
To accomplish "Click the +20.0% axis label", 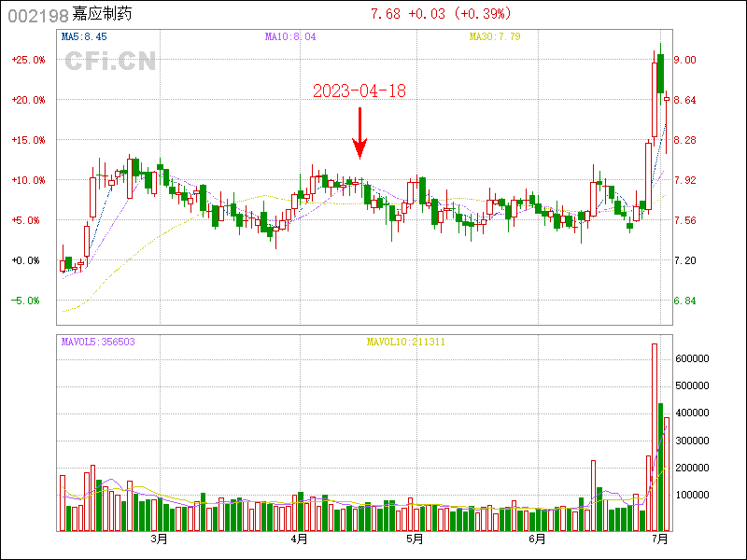I will (29, 100).
